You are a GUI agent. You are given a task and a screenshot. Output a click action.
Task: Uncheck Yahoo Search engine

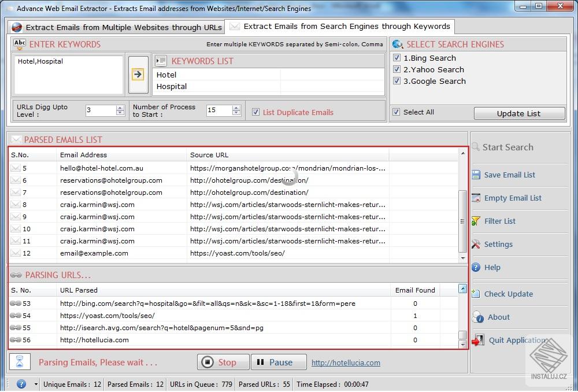pyautogui.click(x=396, y=69)
